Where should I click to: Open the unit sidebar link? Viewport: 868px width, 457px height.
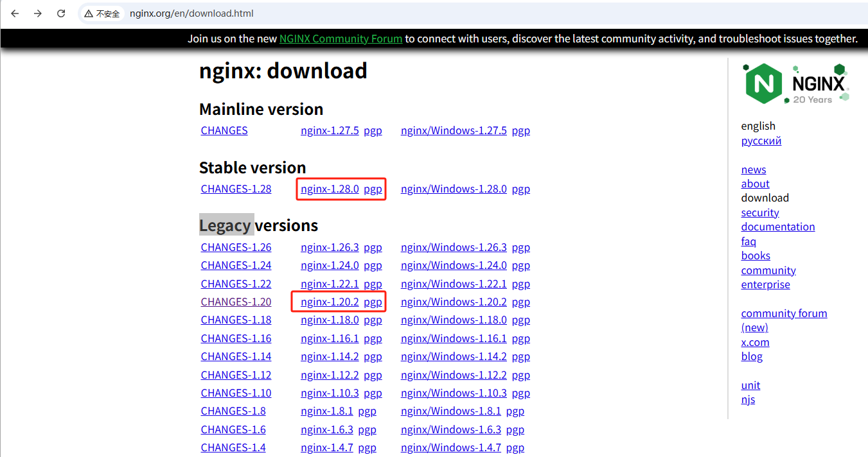click(750, 385)
